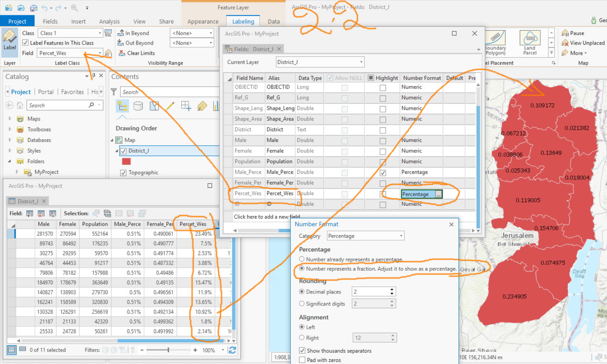
Task: Toggle Label Features In This Class checkbox
Action: click(x=25, y=43)
